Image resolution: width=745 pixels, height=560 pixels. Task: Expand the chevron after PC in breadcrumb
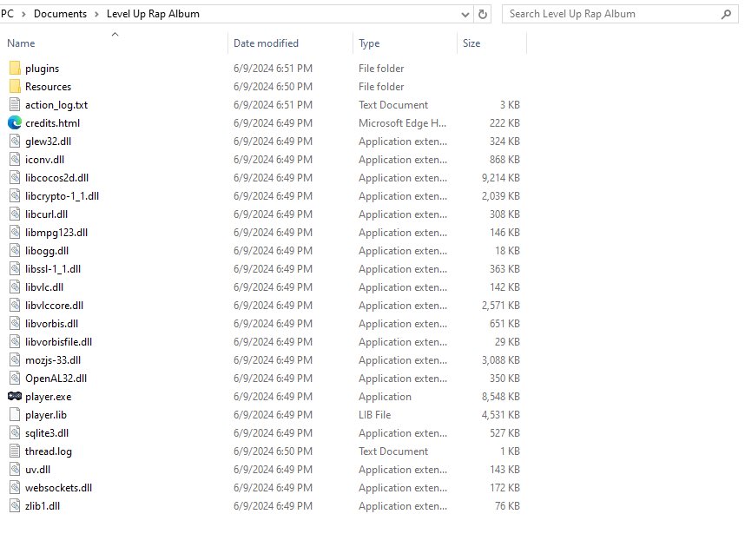pyautogui.click(x=23, y=14)
